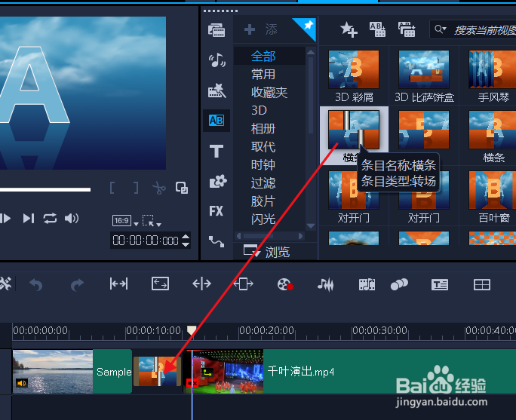Click the timecode field 00:00:00:000

pos(146,241)
